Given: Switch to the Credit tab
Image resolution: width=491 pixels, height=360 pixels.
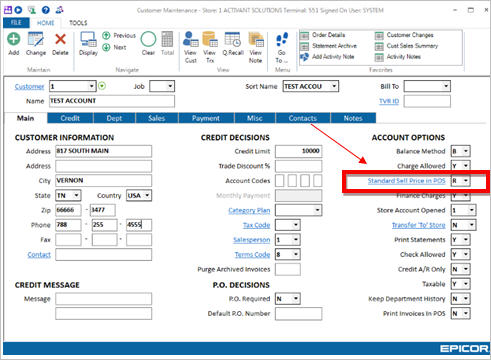Looking at the screenshot, I should pyautogui.click(x=70, y=118).
